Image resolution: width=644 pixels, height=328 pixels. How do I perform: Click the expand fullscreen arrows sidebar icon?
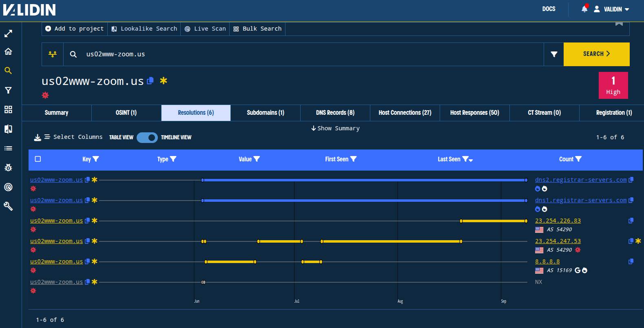[8, 33]
